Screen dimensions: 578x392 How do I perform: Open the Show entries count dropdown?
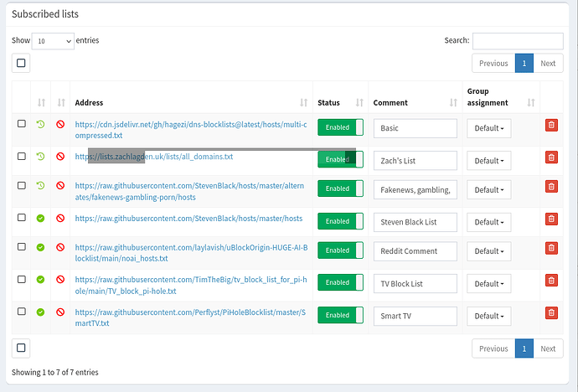point(53,40)
